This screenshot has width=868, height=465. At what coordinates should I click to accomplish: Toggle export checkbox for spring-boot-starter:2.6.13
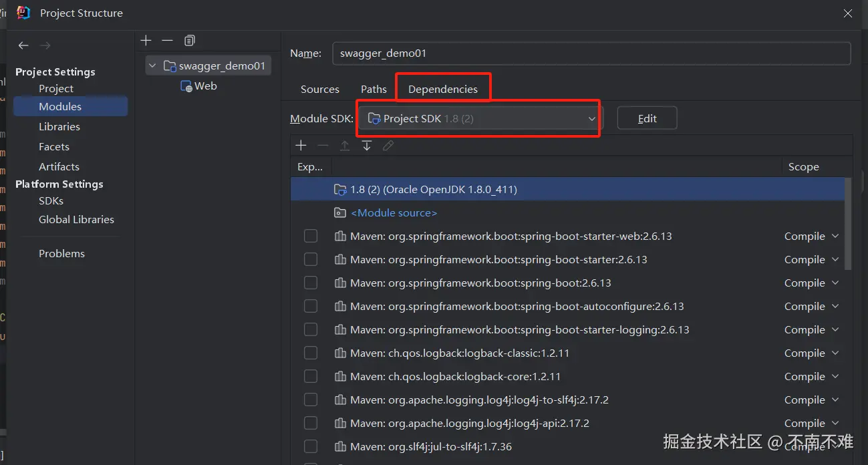[311, 259]
